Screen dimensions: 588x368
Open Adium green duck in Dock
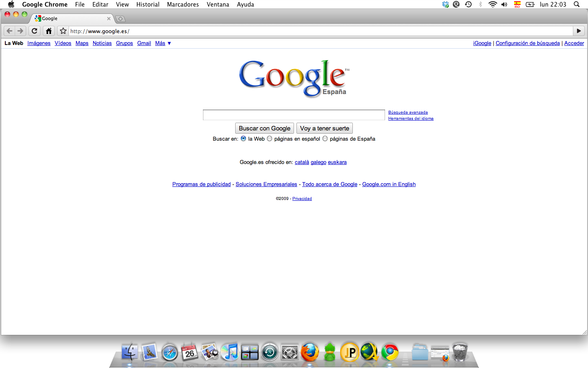point(330,352)
